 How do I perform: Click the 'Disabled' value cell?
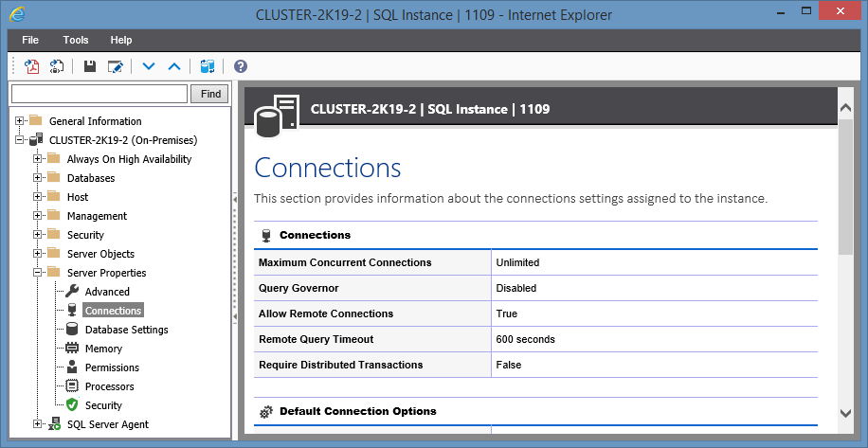(655, 288)
